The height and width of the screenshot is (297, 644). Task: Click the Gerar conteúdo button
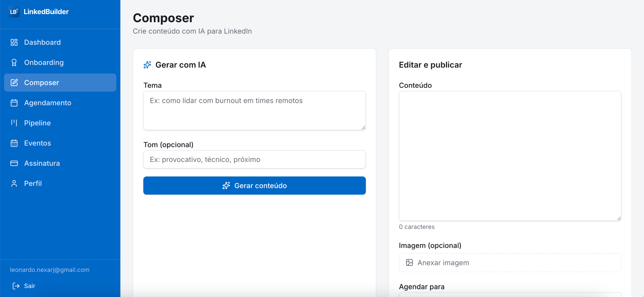coord(255,185)
